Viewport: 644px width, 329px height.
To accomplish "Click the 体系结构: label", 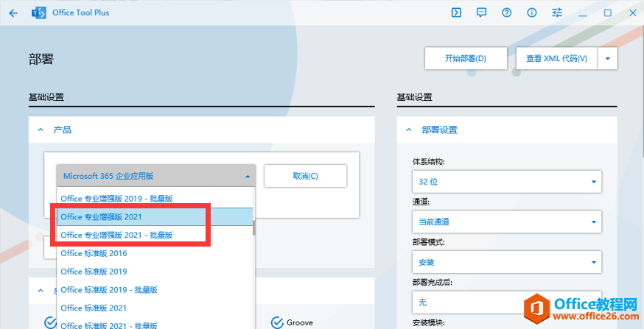I will (428, 162).
